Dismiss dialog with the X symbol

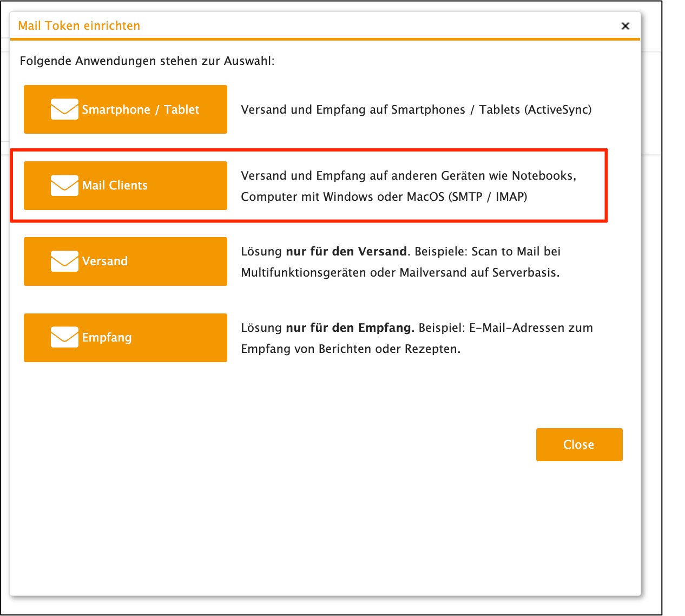pos(625,26)
